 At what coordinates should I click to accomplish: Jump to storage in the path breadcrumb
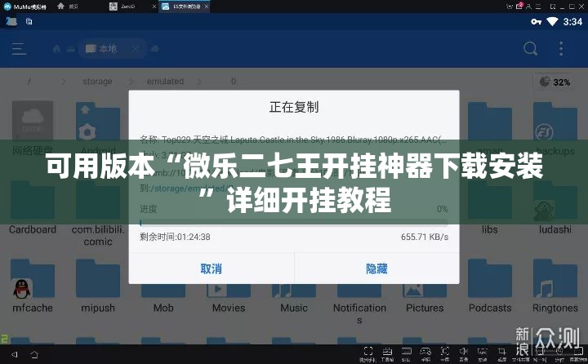point(97,82)
